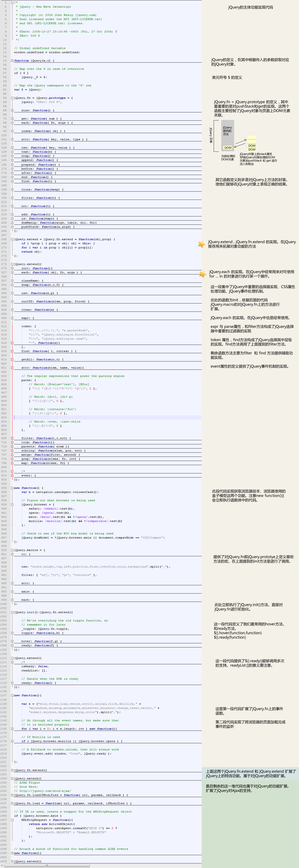Image resolution: width=299 pixels, height=868 pixels.
Task: Expand map: function(elems, fn) fold
Action: coord(12,463)
